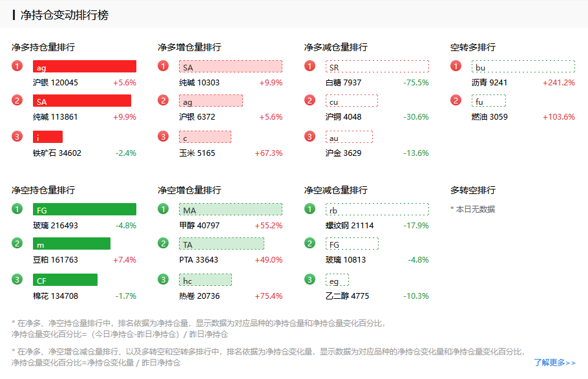
Task: Select the light green hc bar for 热卷
Action: point(205,280)
